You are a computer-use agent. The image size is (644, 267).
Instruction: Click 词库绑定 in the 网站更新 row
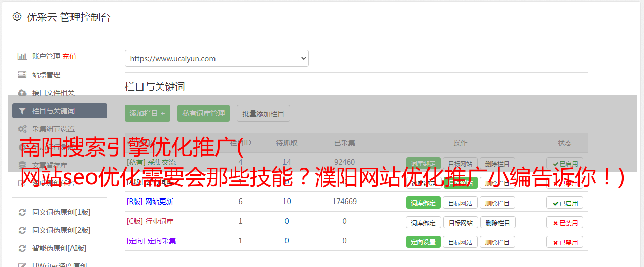[423, 203]
